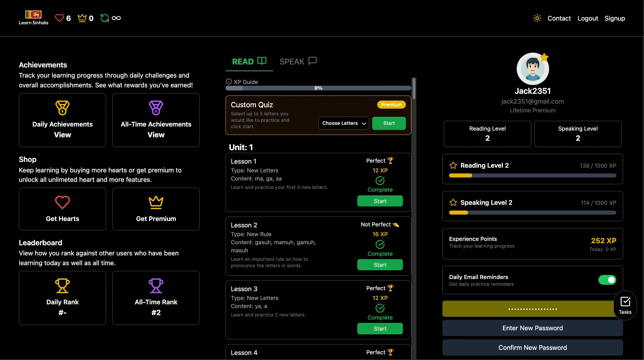This screenshot has height=360, width=644.
Task: Disable the Daily Email Reminders switch
Action: point(607,280)
